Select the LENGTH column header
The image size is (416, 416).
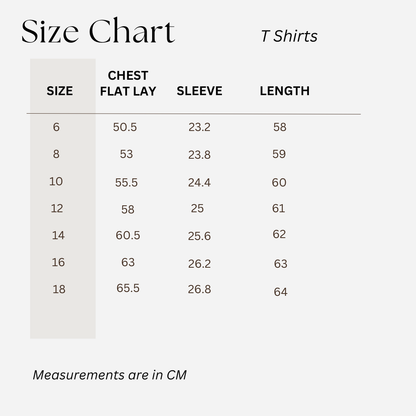[285, 91]
